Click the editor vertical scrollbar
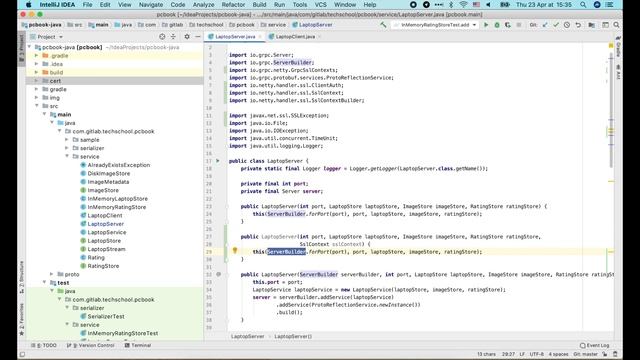The image size is (640, 360). point(611,110)
